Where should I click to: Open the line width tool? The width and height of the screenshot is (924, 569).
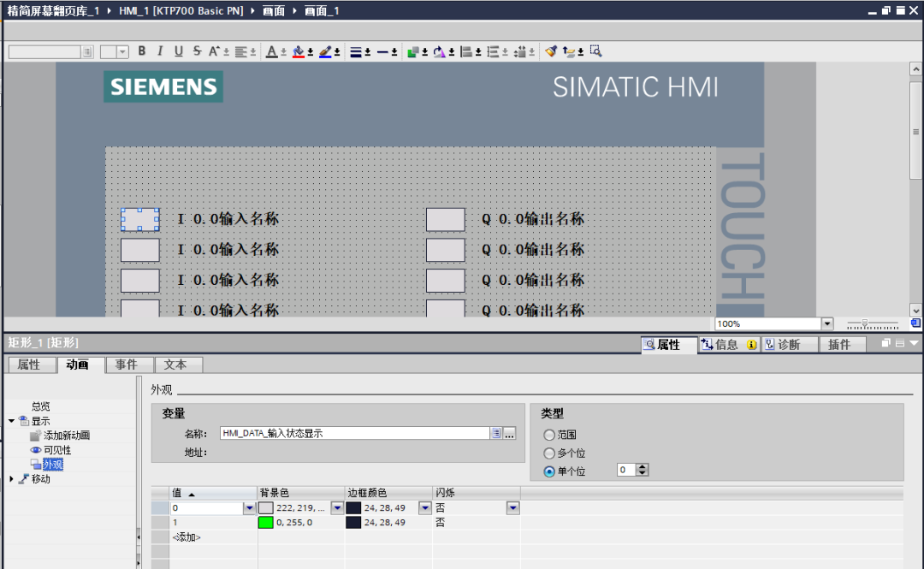pos(355,52)
